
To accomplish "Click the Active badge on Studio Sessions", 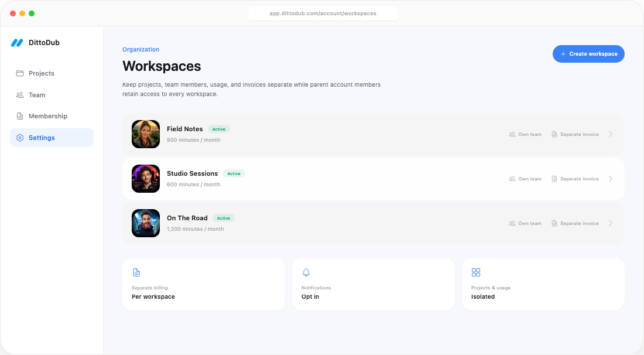I will tap(234, 173).
